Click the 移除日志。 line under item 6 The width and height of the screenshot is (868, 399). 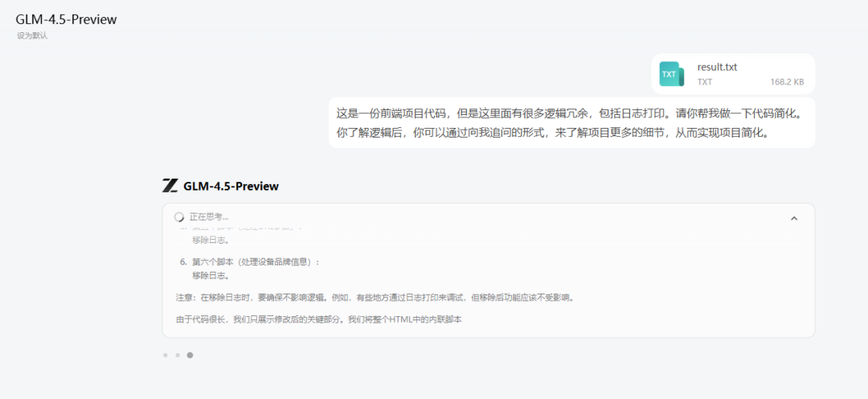pos(211,275)
